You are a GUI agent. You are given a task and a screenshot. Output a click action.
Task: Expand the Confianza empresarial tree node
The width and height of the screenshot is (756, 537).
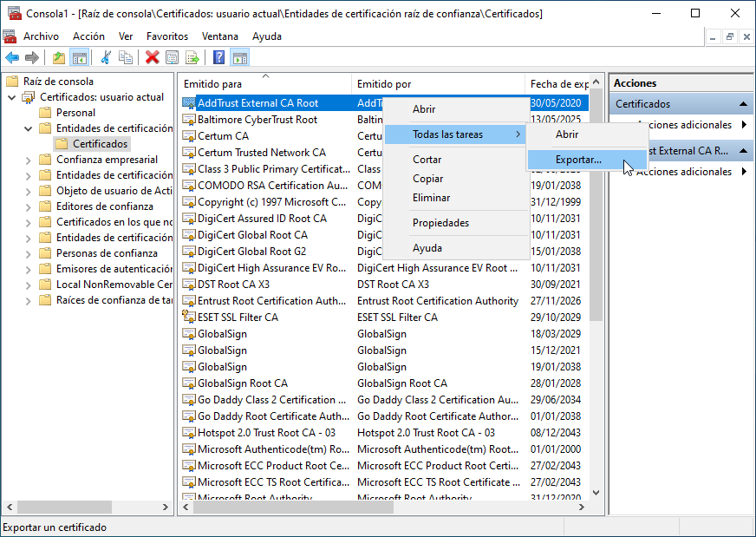[29, 160]
